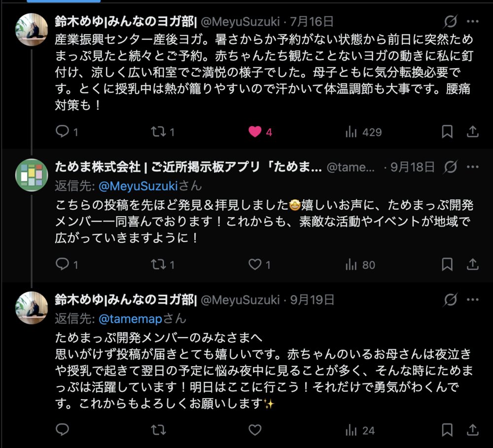The height and width of the screenshot is (448, 493).
Task: Open more options on September 19 reply
Action: coord(473,299)
